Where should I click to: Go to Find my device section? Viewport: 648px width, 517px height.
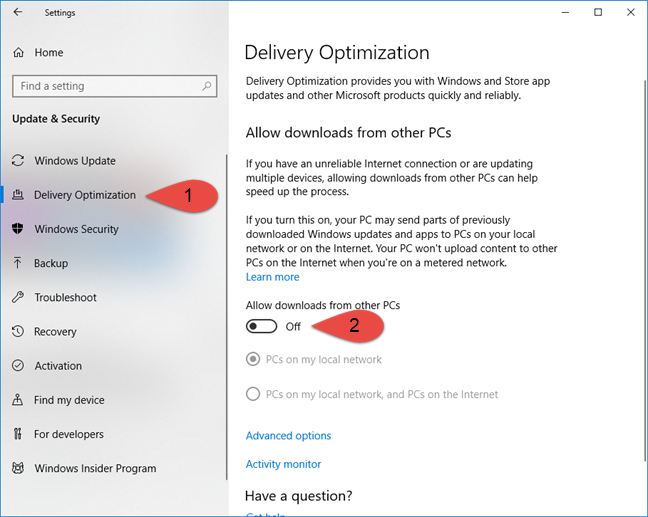point(69,400)
